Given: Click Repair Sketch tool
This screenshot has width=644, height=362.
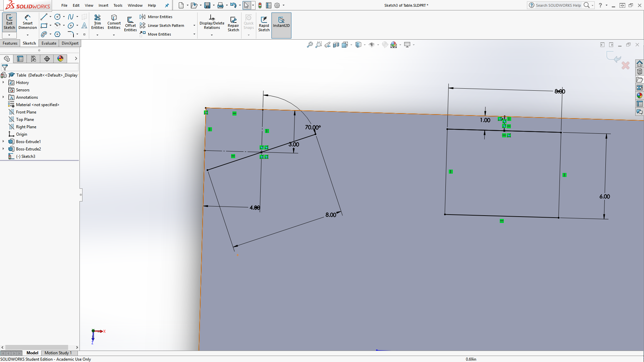Looking at the screenshot, I should pos(233,24).
